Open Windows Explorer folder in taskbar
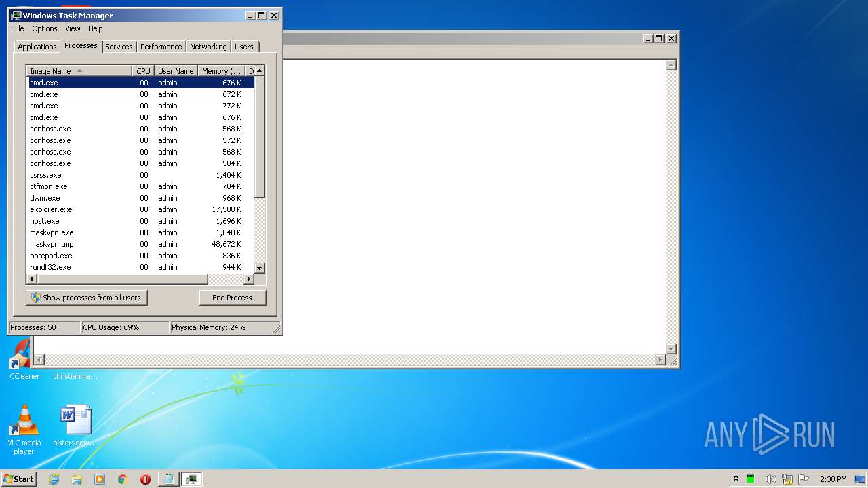This screenshot has height=488, width=868. pyautogui.click(x=77, y=479)
